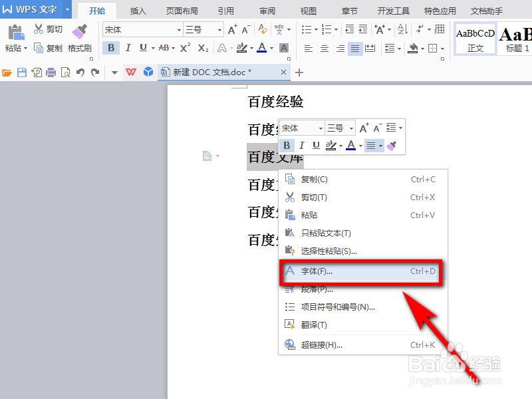Redo last action
Screen dimensions: 532x399
95,72
